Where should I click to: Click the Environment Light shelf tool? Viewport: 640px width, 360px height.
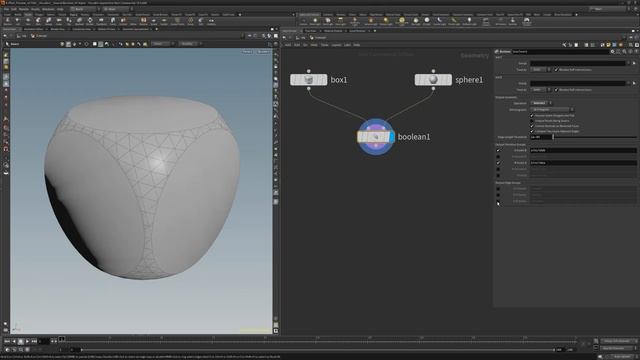[402, 21]
